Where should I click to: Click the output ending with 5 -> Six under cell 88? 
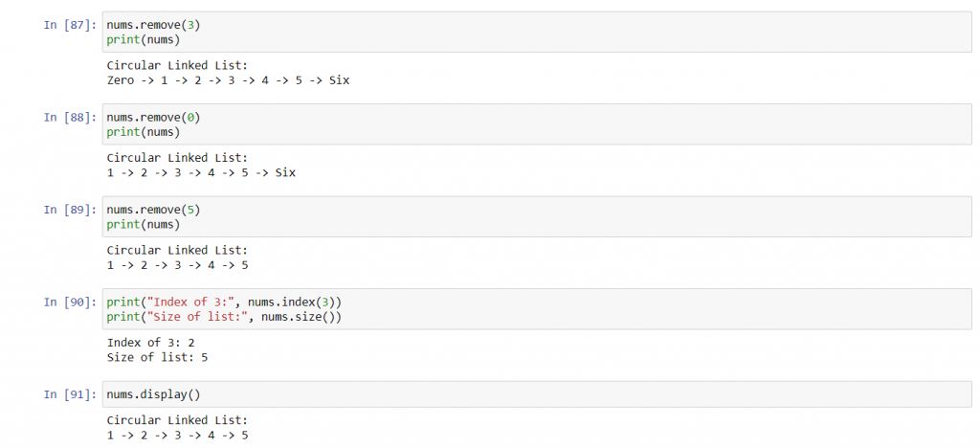[201, 172]
